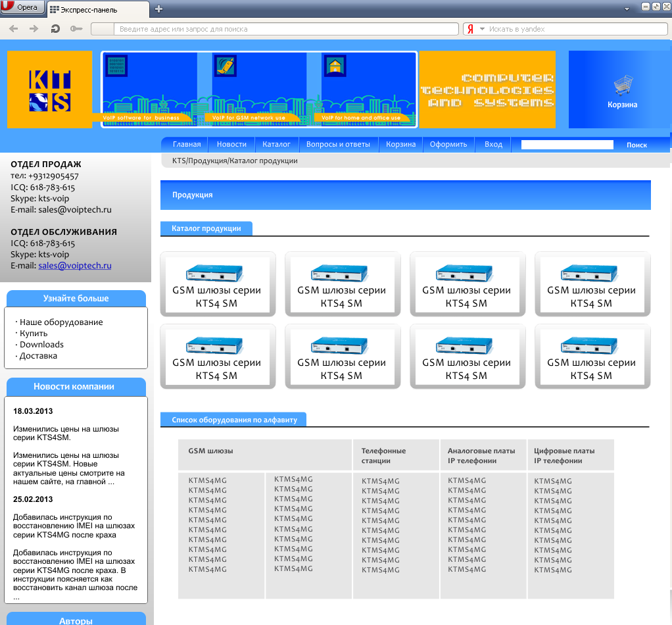Click the KTS company logo
The width and height of the screenshot is (672, 625).
(49, 89)
